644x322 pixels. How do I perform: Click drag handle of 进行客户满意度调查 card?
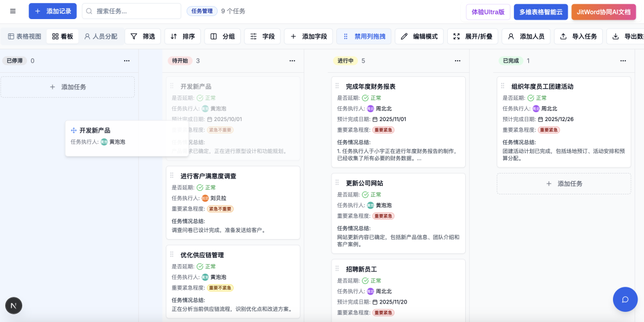point(172,175)
